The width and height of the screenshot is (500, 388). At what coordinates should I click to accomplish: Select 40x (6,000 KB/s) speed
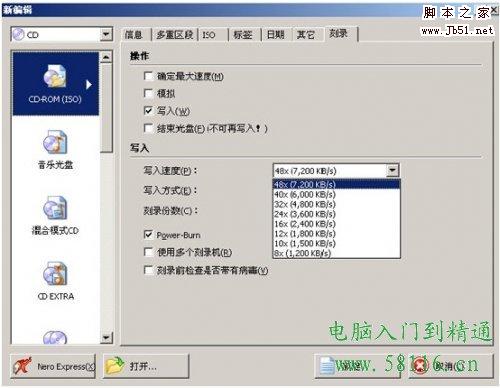[336, 194]
